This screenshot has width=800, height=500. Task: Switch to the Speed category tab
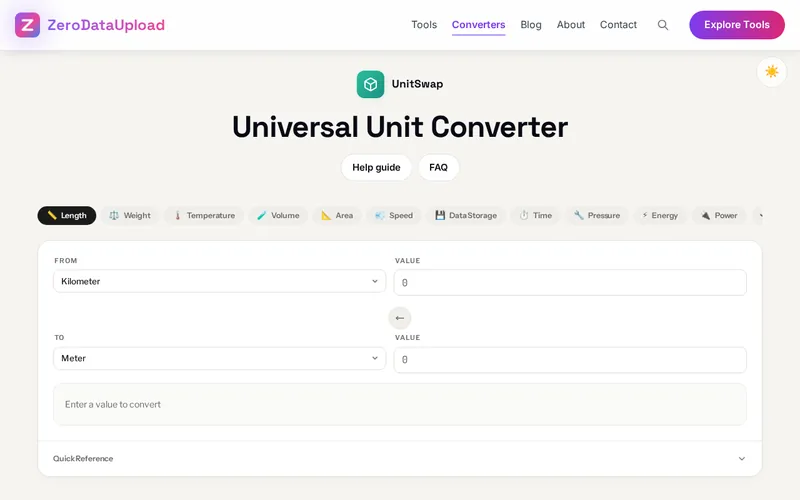coord(394,215)
